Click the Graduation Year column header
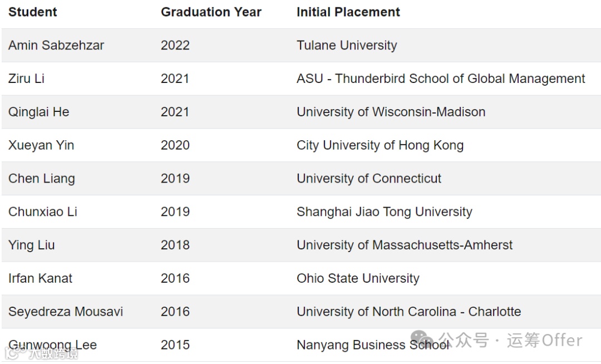Image resolution: width=601 pixels, height=364 pixels. pyautogui.click(x=211, y=12)
